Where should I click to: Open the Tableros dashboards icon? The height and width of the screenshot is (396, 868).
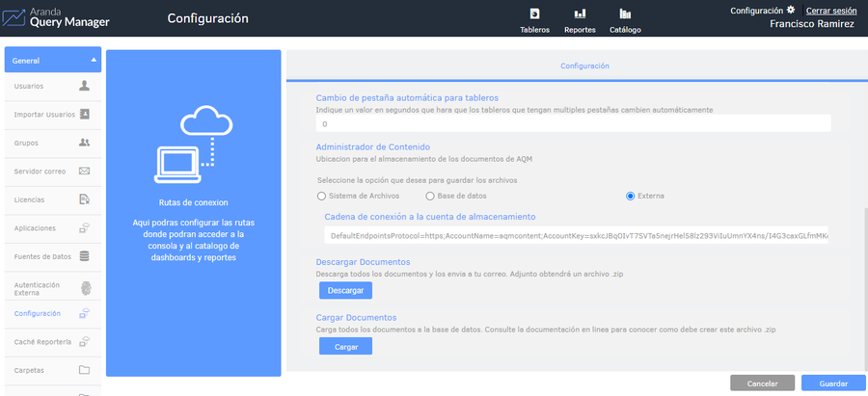[534, 13]
